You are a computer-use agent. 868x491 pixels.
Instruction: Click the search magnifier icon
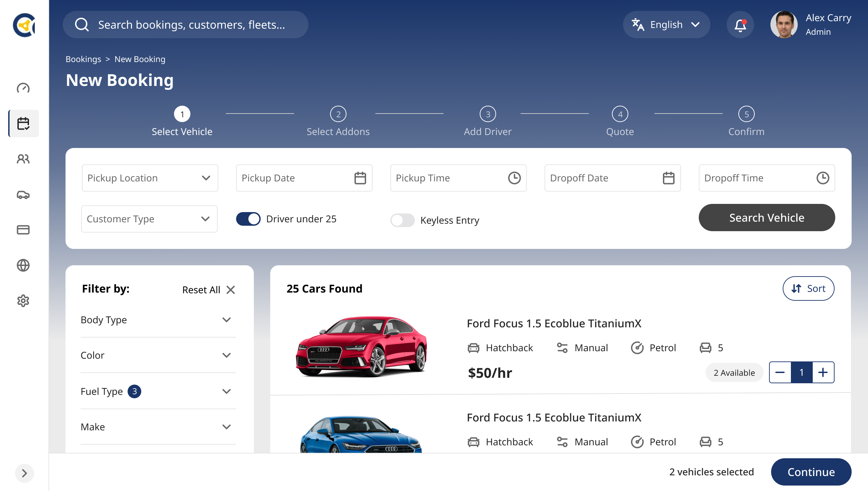pos(82,25)
